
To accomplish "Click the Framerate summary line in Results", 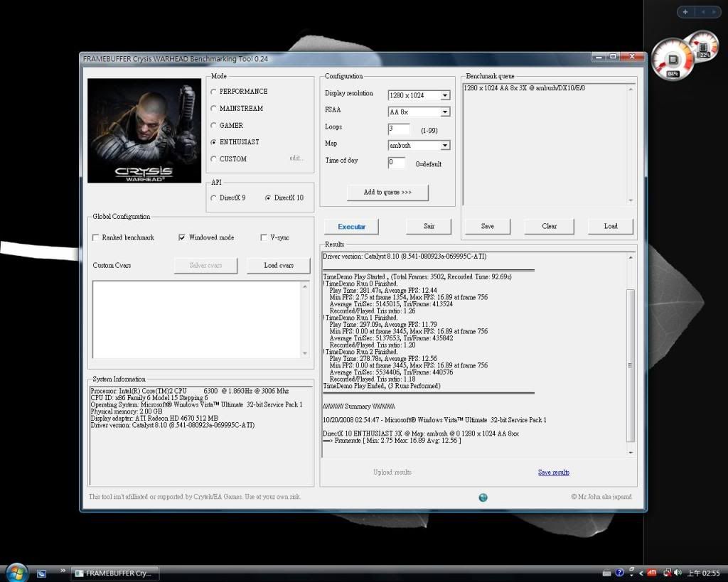I will (392, 441).
